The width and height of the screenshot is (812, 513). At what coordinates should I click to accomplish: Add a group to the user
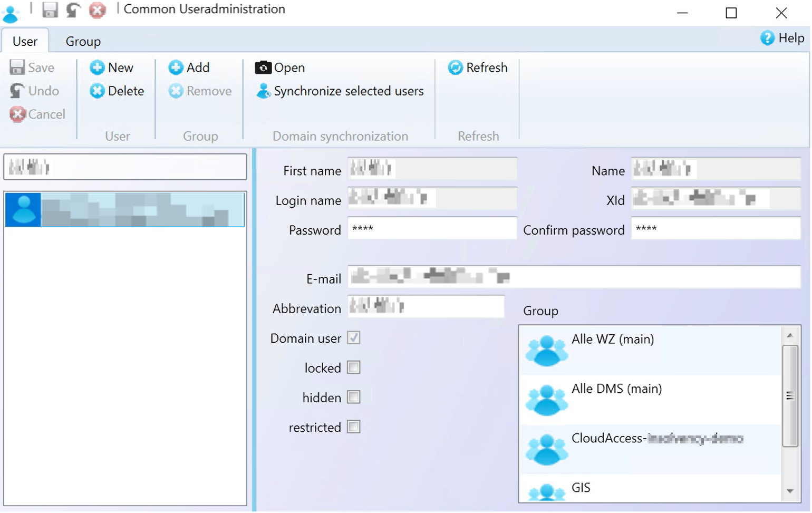click(189, 67)
